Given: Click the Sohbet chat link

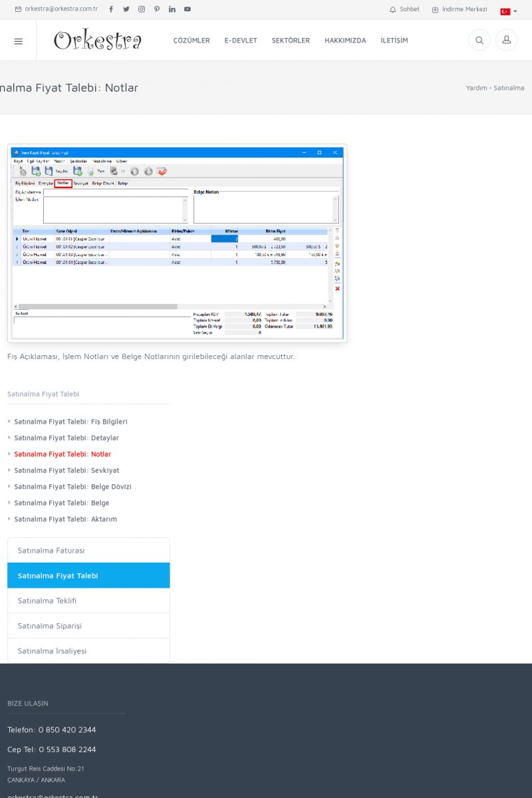Looking at the screenshot, I should (404, 9).
